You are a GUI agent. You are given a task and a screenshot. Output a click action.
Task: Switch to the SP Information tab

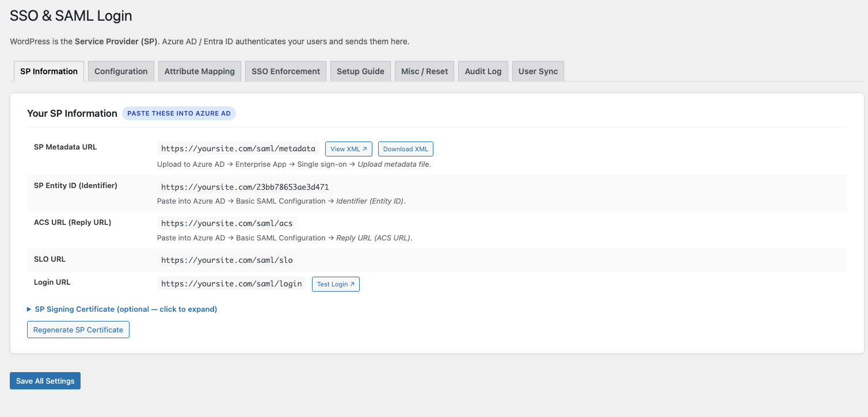click(x=49, y=71)
